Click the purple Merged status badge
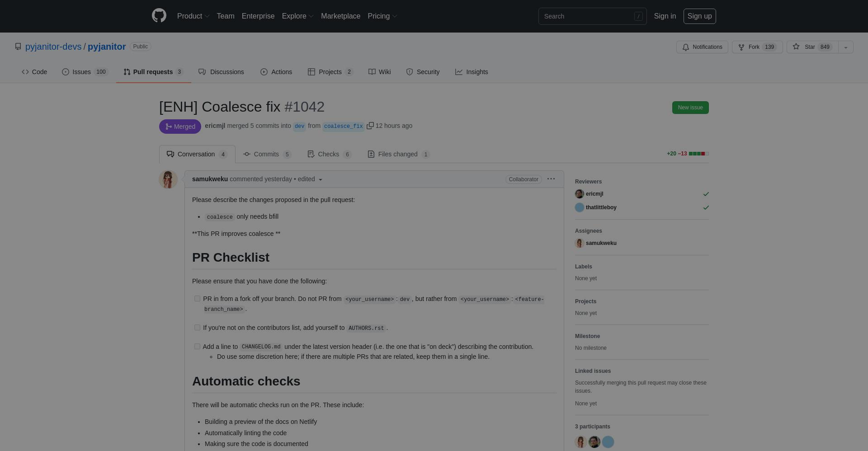Viewport: 868px width, 451px height. [180, 127]
